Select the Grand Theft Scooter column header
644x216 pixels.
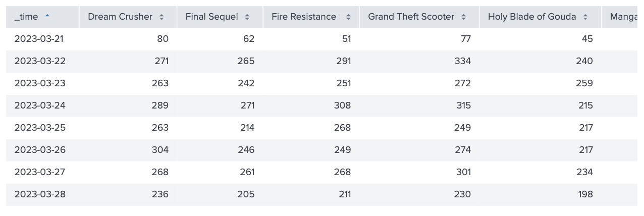click(419, 17)
